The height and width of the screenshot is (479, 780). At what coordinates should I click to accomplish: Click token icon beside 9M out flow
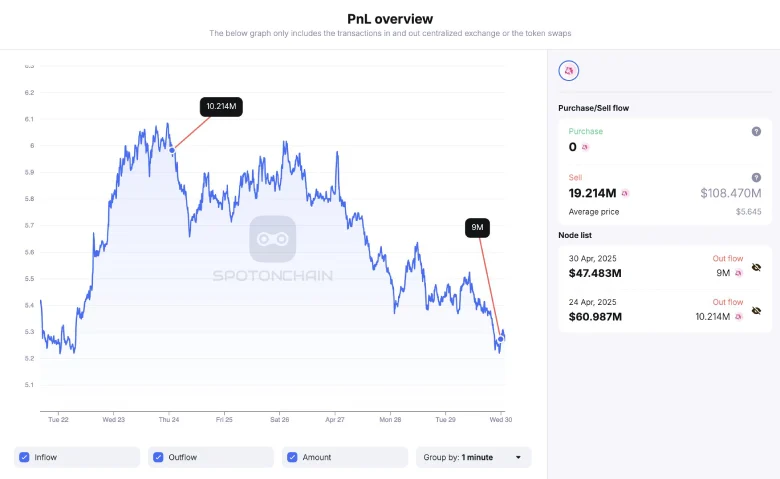[x=739, y=272]
